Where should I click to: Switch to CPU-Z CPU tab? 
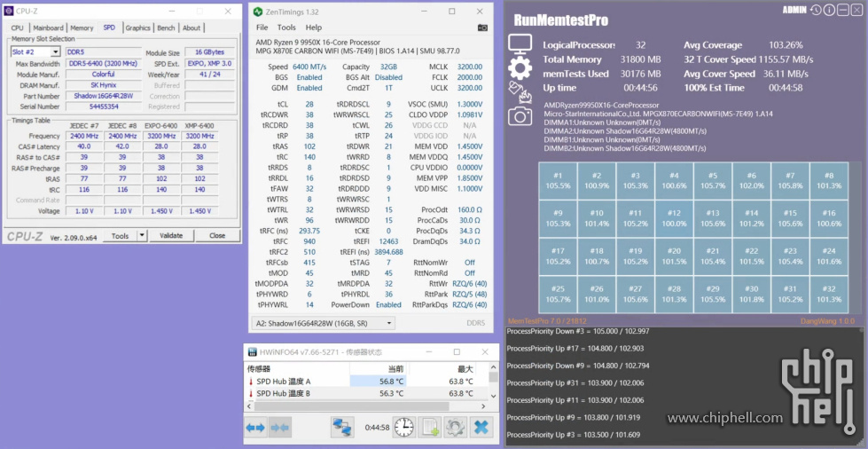pyautogui.click(x=17, y=28)
